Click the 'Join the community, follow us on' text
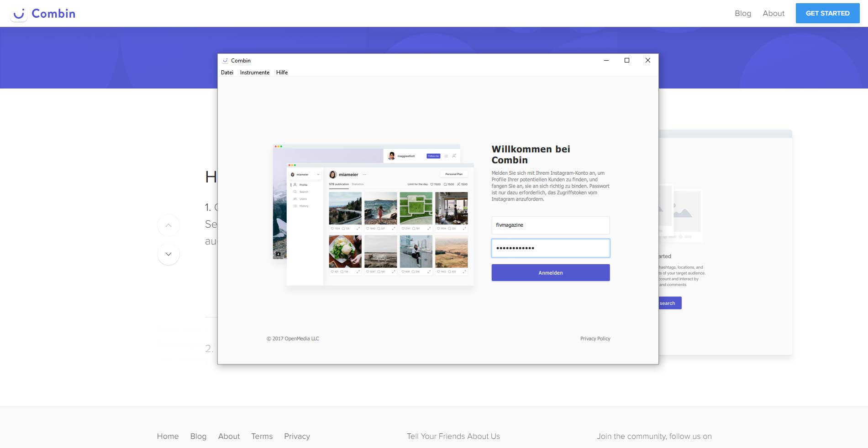The width and height of the screenshot is (868, 448). (x=654, y=436)
